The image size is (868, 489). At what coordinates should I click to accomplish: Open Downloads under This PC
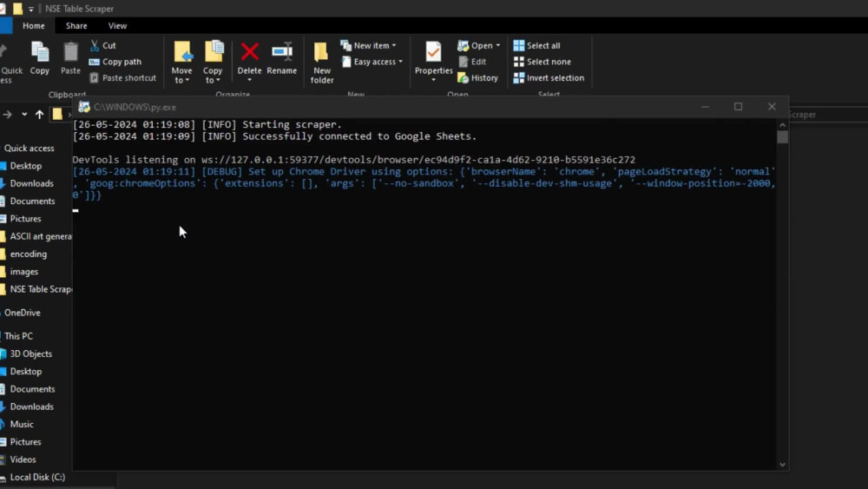(x=31, y=406)
